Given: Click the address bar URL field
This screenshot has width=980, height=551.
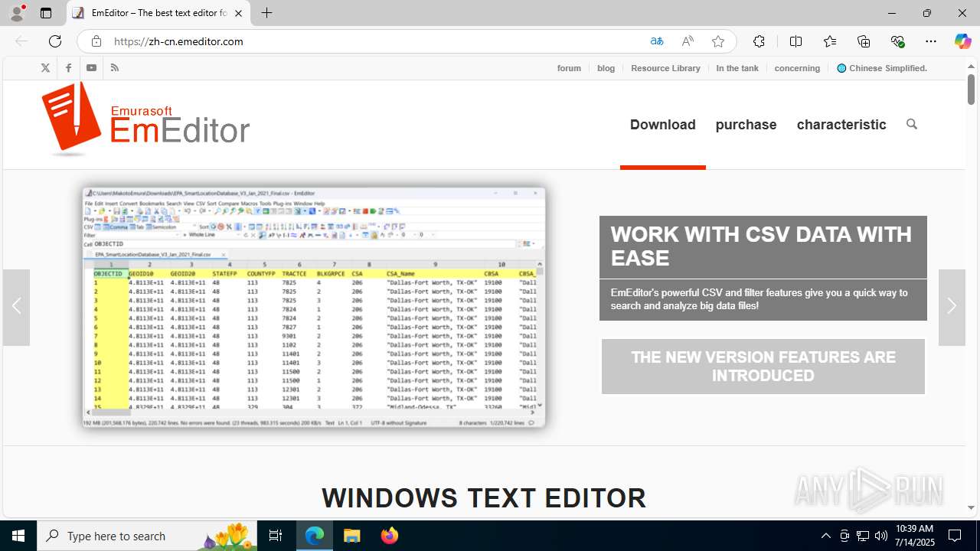Looking at the screenshot, I should point(375,41).
